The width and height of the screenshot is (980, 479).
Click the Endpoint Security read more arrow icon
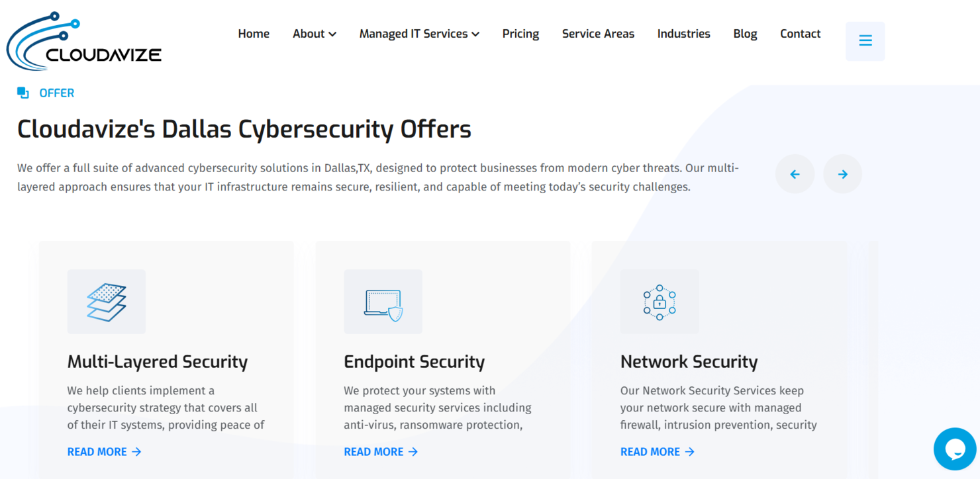click(414, 451)
